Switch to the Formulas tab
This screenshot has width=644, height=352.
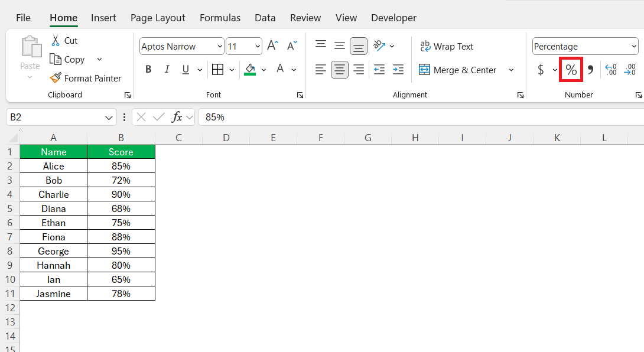tap(220, 18)
